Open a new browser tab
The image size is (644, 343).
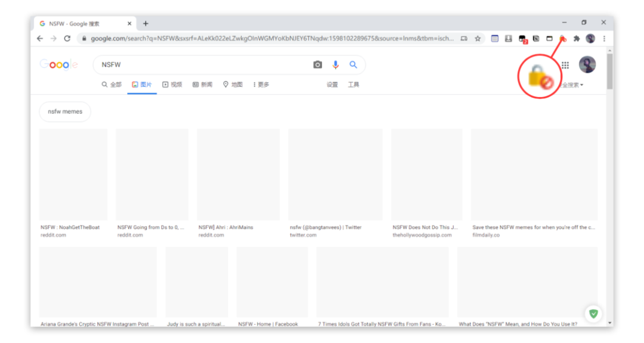pyautogui.click(x=145, y=23)
